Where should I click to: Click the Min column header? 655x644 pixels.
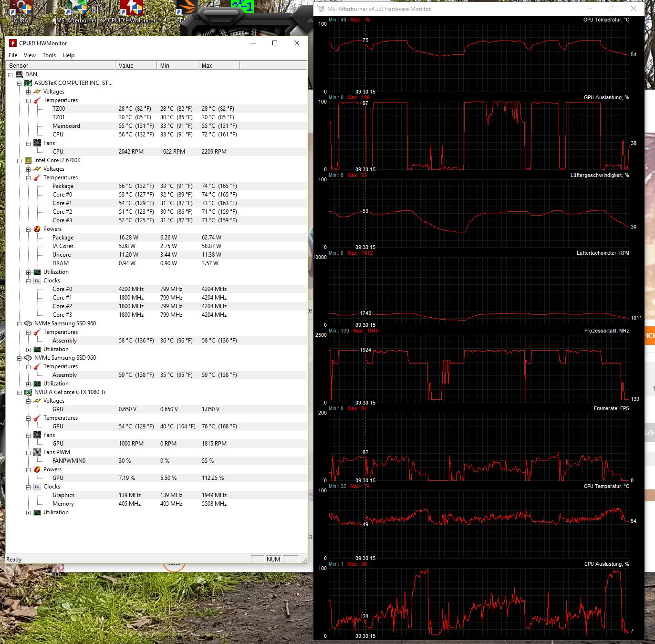tap(177, 66)
